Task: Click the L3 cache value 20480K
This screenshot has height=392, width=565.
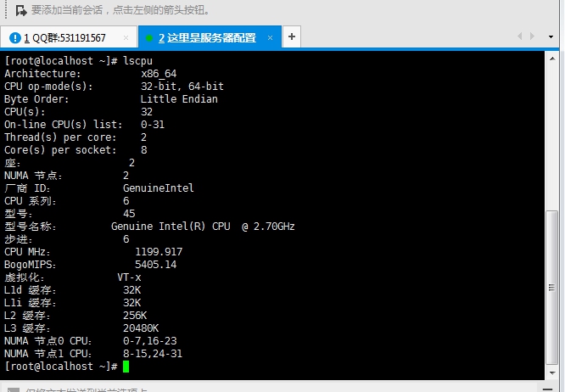Action: (141, 328)
